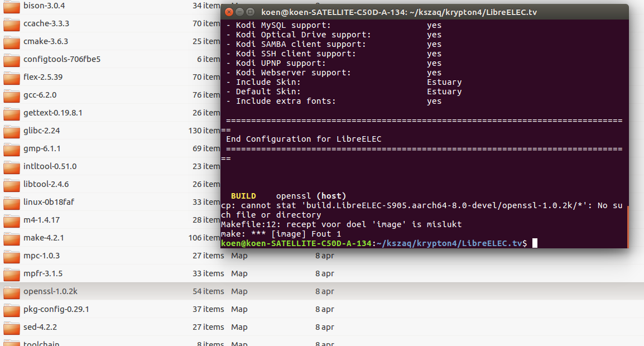
Task: Select the pkg-config-0.29.1 folder icon
Action: click(x=11, y=310)
